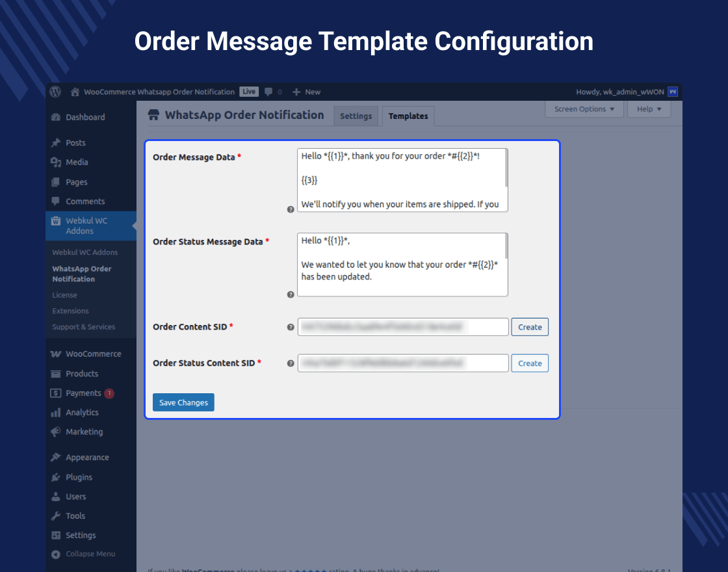Click the Comments icon in sidebar
Image resolution: width=728 pixels, height=572 pixels.
pos(56,201)
